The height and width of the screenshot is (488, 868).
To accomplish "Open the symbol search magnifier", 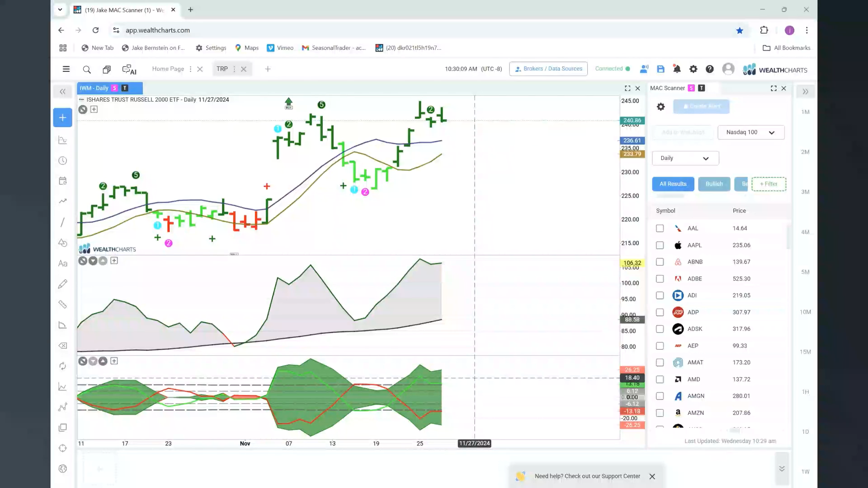I will click(87, 70).
